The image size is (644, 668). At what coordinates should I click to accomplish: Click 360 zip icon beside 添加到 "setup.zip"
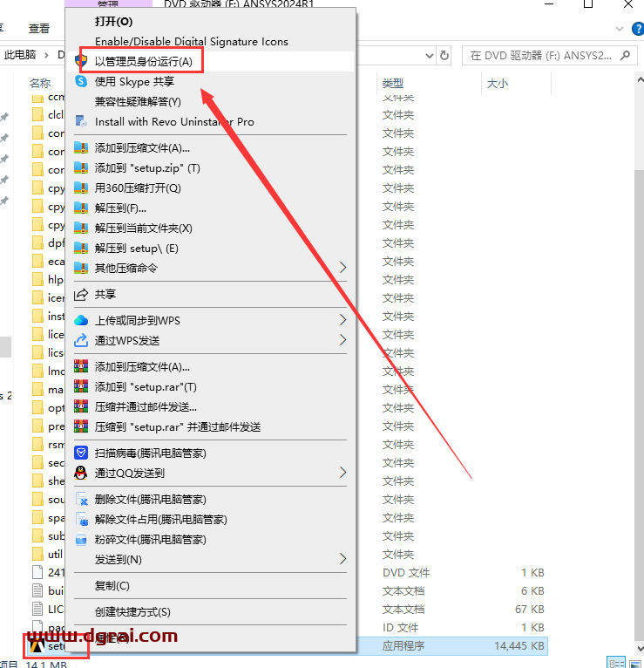pos(81,167)
